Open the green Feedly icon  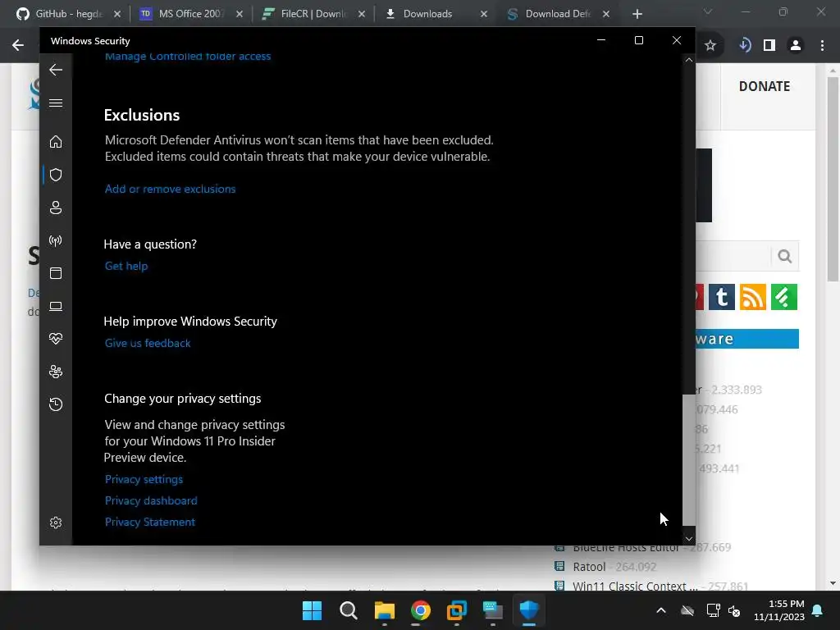click(784, 297)
